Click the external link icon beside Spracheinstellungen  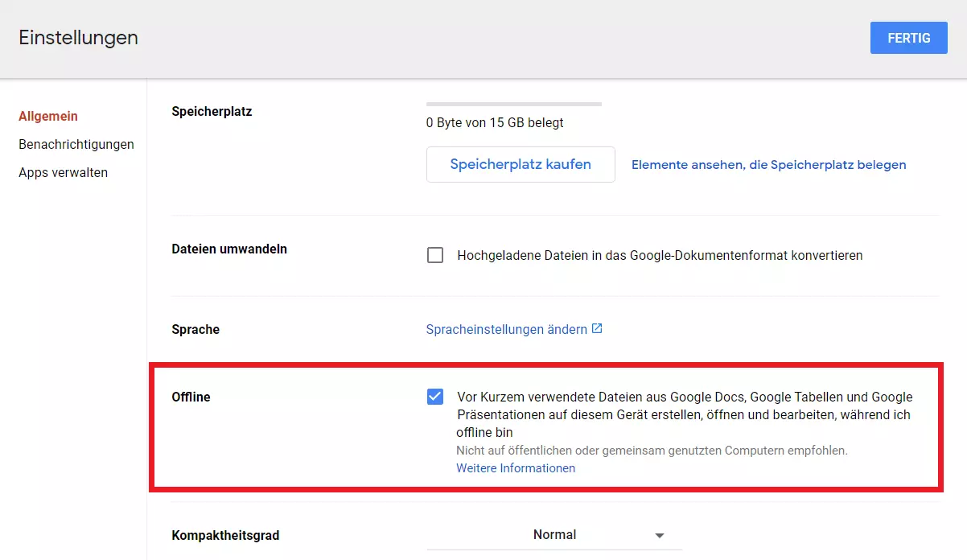pos(597,328)
